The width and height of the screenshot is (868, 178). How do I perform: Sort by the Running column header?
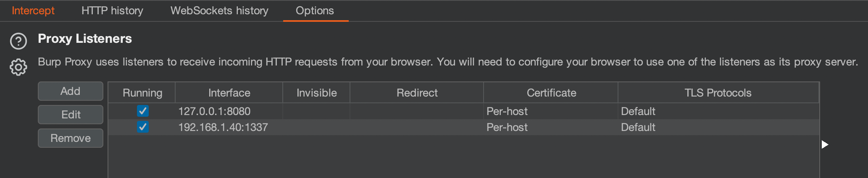pyautogui.click(x=142, y=93)
